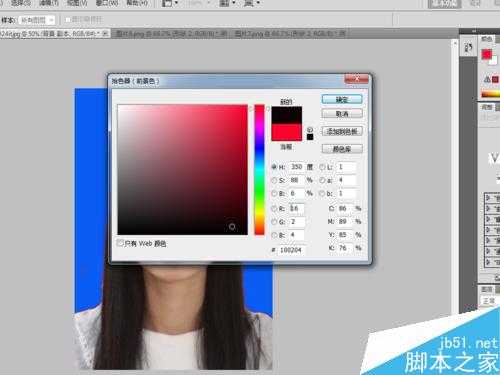Click the red foreground swatch in Color panel
The width and height of the screenshot is (500, 375).
coord(487,54)
